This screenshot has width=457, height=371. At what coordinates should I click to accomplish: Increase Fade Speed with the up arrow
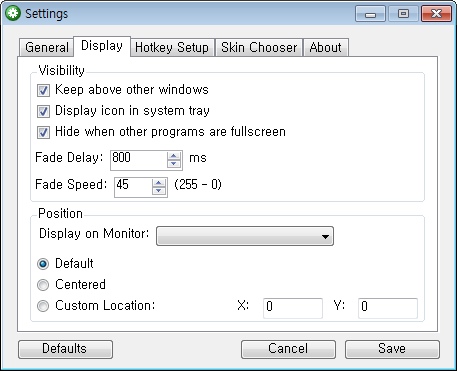pyautogui.click(x=159, y=183)
